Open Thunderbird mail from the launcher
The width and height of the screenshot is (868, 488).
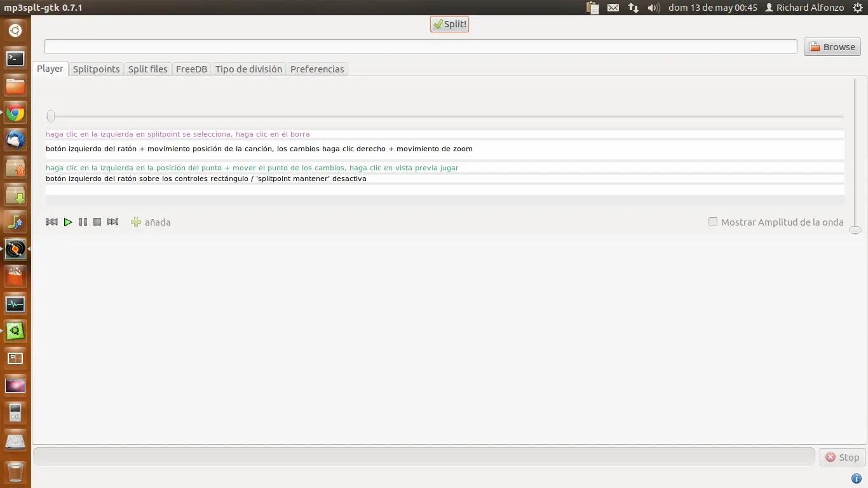15,140
